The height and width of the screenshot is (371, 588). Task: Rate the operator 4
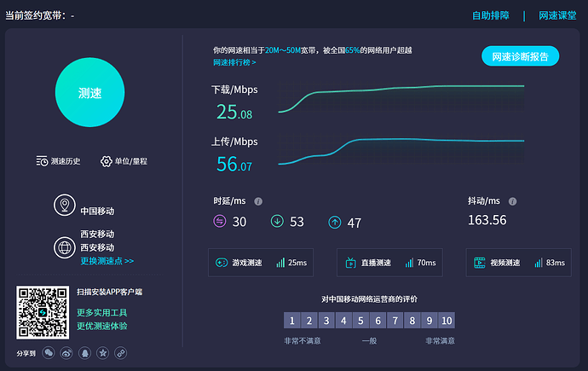coord(343,321)
